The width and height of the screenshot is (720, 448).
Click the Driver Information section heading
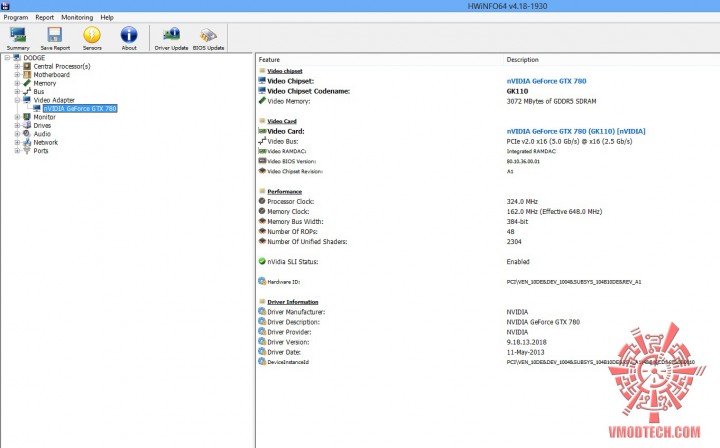[292, 302]
